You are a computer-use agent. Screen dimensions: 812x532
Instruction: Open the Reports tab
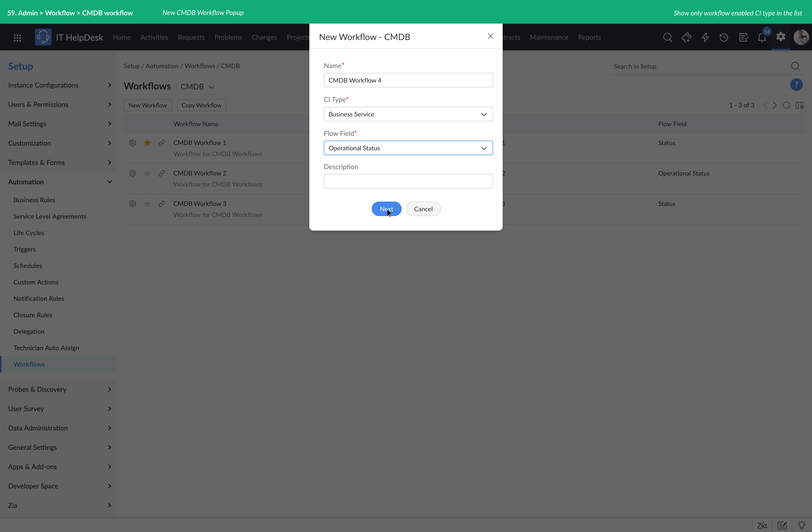point(590,37)
